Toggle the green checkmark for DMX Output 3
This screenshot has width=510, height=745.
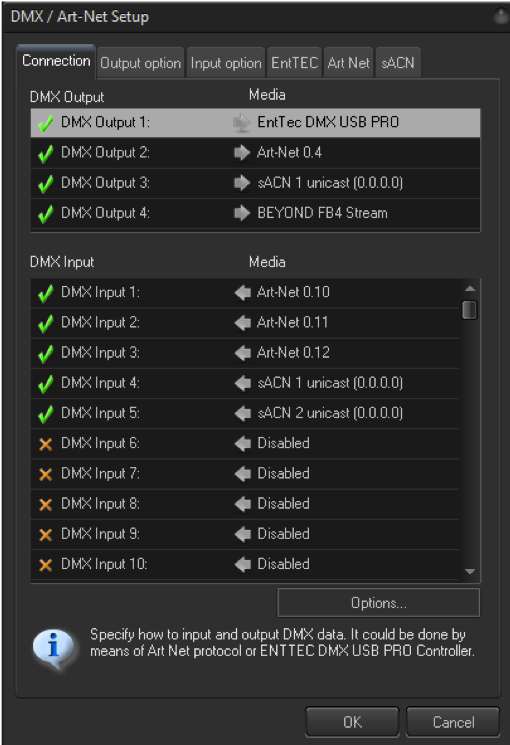[x=45, y=183]
